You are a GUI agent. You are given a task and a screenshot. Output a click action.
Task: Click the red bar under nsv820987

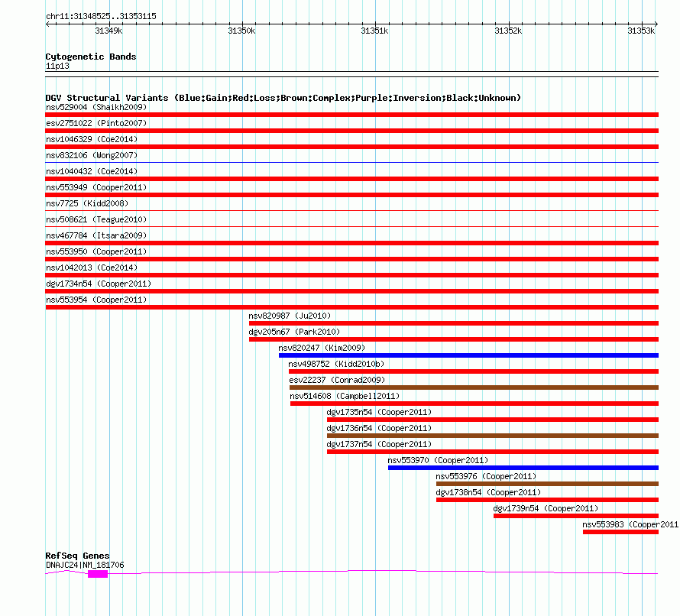(x=454, y=323)
